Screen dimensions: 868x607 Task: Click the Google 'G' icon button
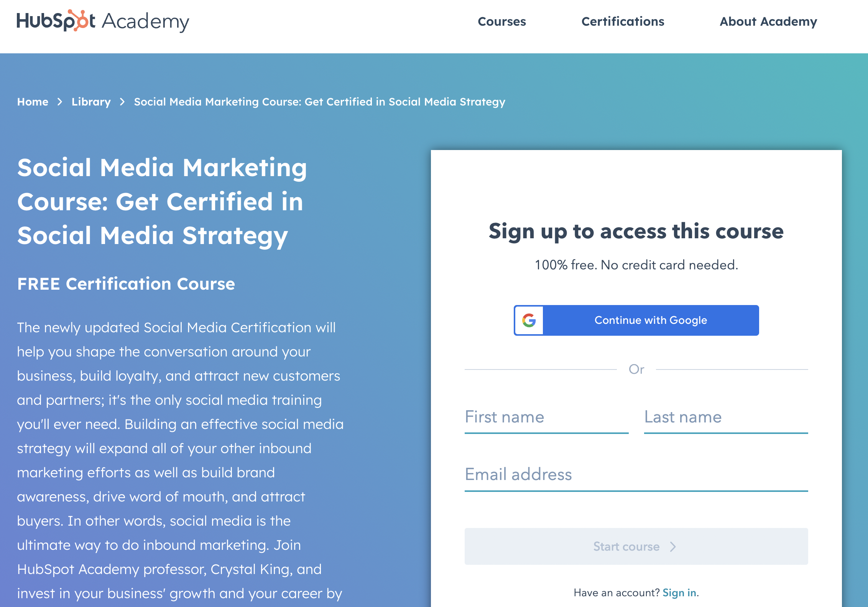(528, 320)
